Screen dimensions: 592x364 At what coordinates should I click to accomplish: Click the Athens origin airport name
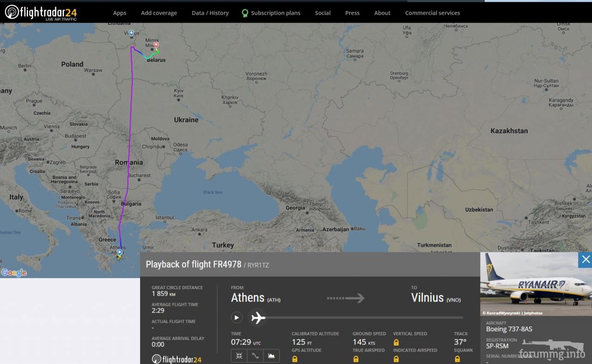247,298
